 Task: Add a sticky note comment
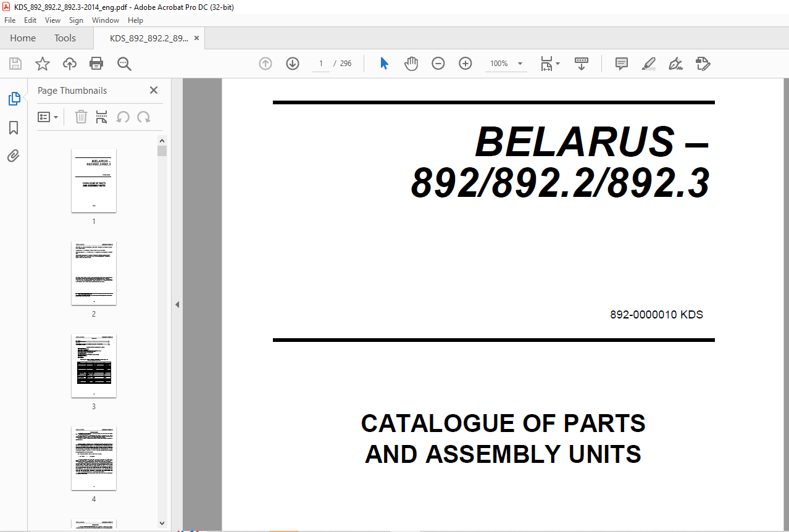622,64
